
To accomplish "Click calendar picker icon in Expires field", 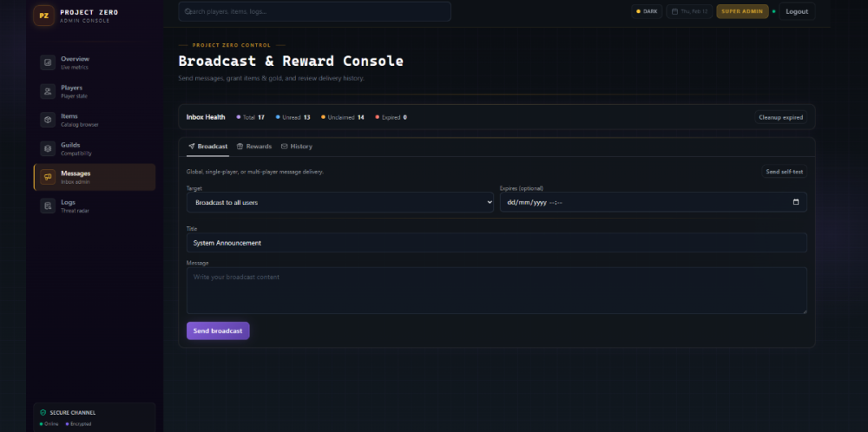I will point(796,202).
